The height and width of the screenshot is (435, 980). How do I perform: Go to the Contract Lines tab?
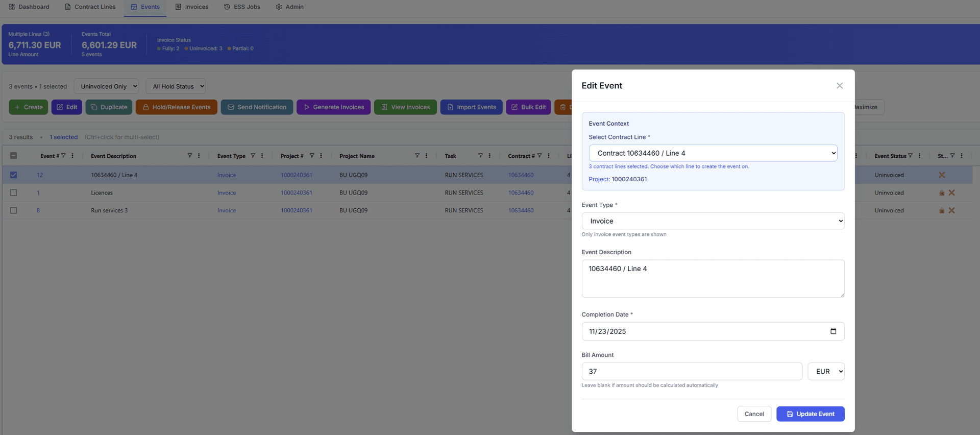pyautogui.click(x=90, y=7)
